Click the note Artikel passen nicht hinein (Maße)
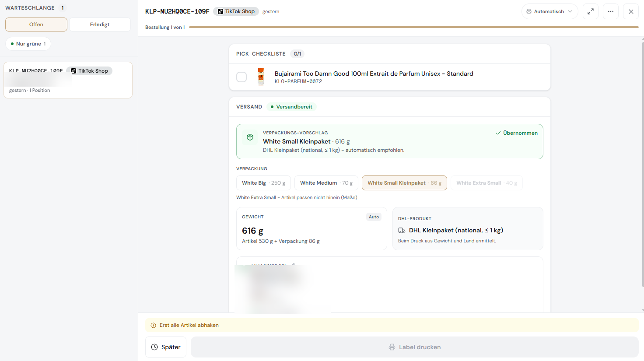Viewport: 644px width, 361px height. click(319, 197)
